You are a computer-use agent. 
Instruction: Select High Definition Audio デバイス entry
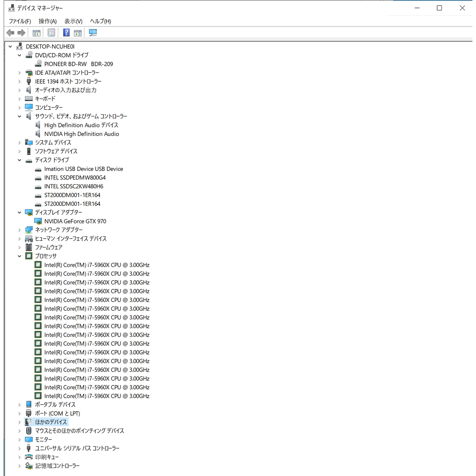click(81, 125)
